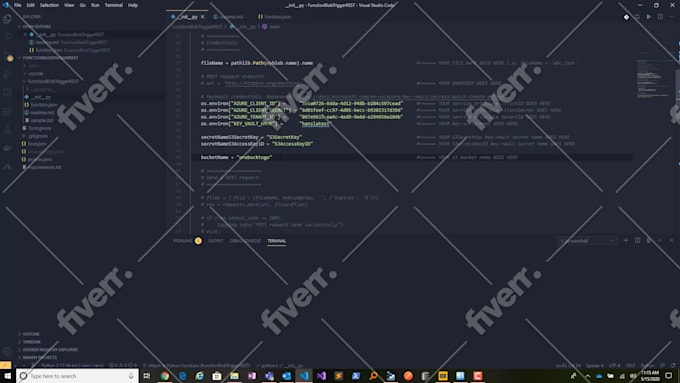
Task: Switch to the readme.md editor tab
Action: tap(231, 17)
